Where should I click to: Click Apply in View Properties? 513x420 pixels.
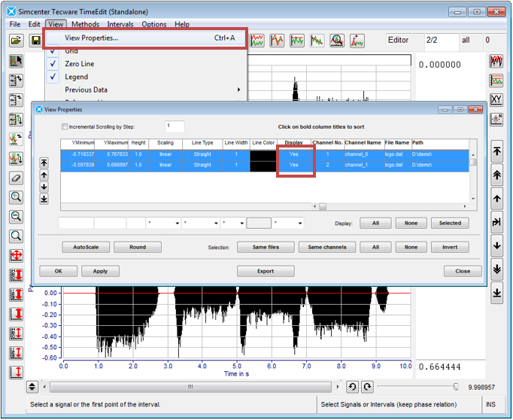[100, 271]
